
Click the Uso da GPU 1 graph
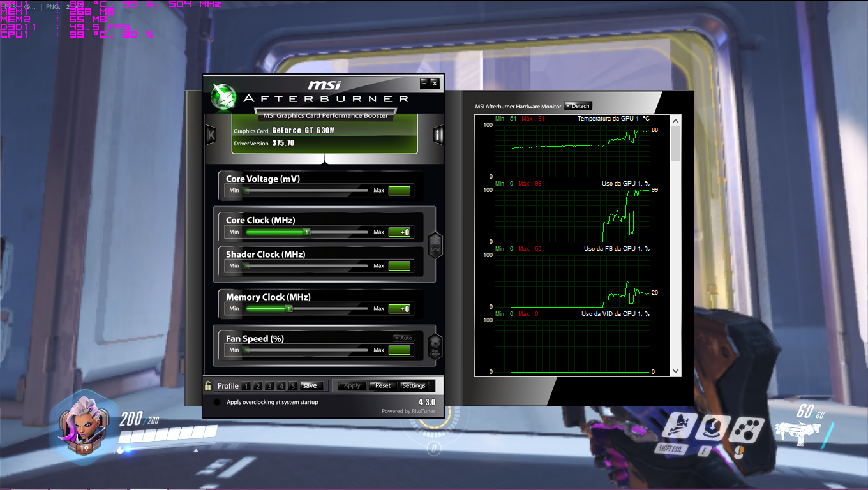tap(573, 216)
